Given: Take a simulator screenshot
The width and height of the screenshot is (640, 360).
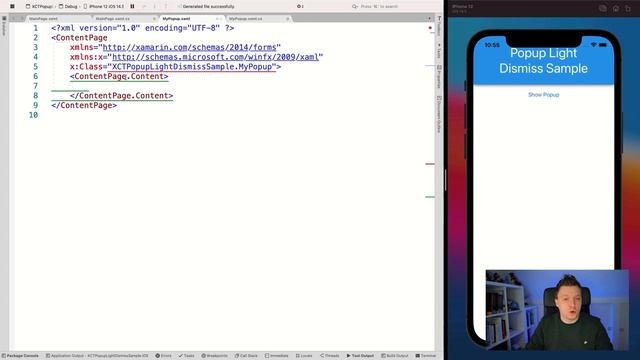Looking at the screenshot, I should pyautogui.click(x=602, y=9).
